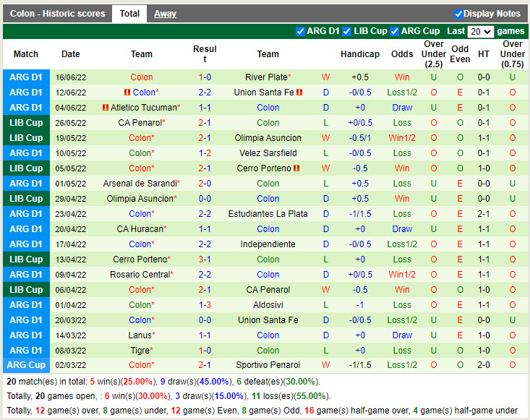Click the 3-1 score of the Cerro Porteno match
Image resolution: width=530 pixels, height=420 pixels.
[205, 260]
